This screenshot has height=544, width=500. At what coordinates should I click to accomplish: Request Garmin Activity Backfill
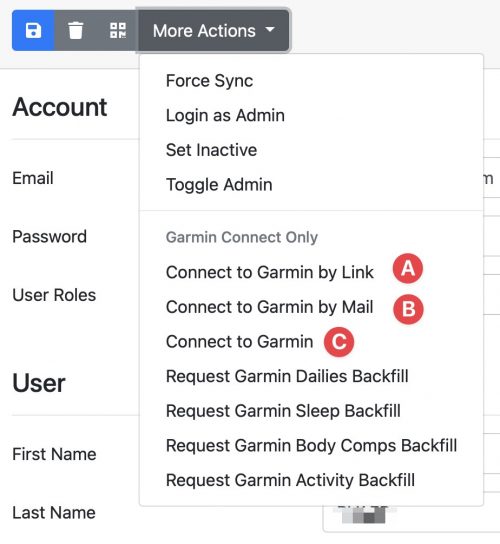(290, 481)
